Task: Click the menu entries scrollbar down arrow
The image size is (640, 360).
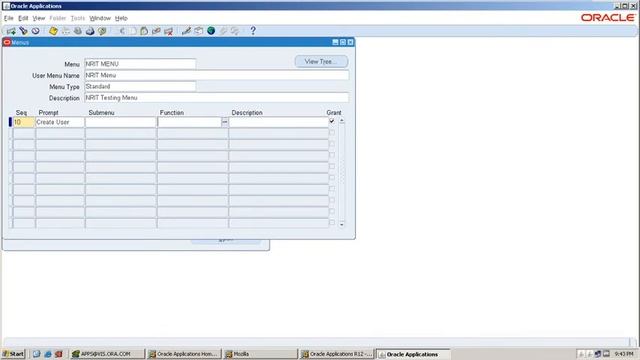Action: 342,224
